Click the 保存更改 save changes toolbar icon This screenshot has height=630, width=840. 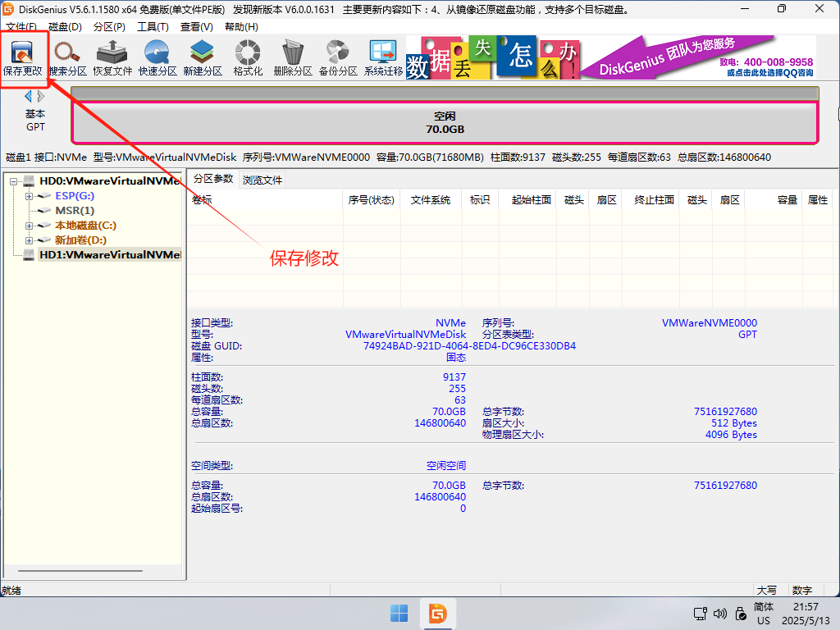(22, 58)
